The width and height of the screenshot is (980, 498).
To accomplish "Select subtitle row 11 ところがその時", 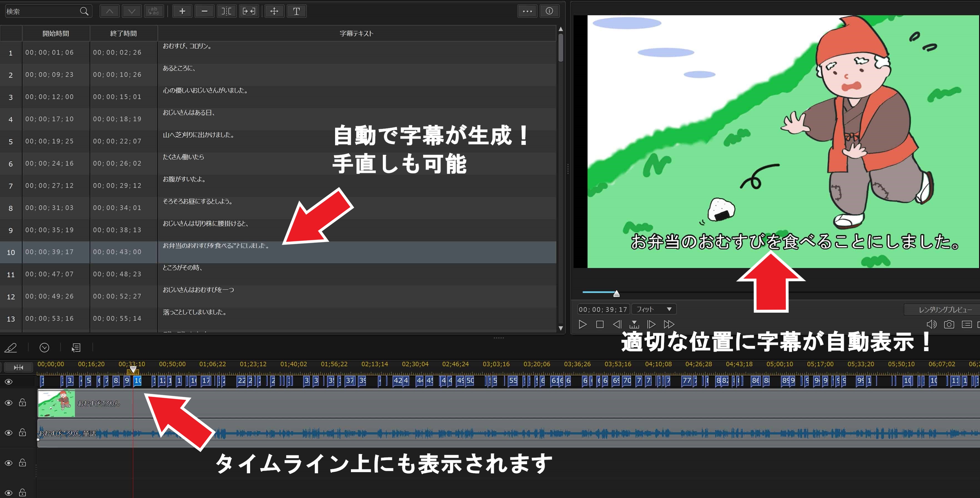I will pos(266,274).
